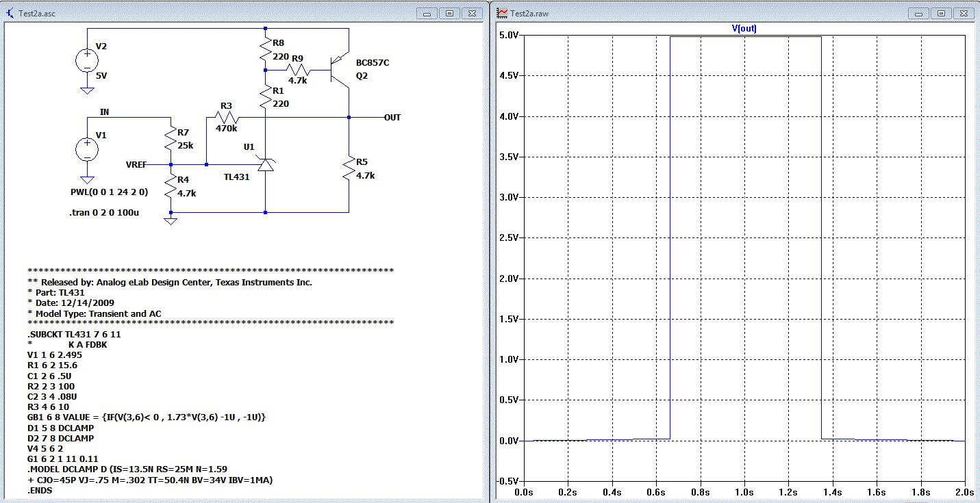Image resolution: width=980 pixels, height=503 pixels.
Task: Click the R9 4.7k base resistor
Action: [x=299, y=70]
